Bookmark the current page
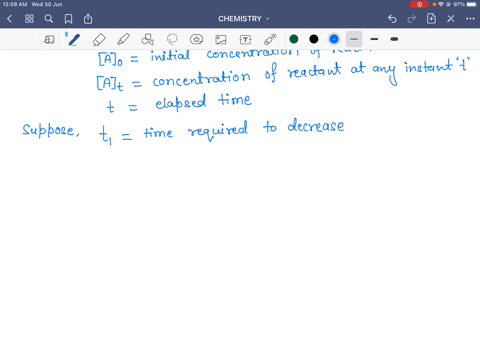Image resolution: width=480 pixels, height=360 pixels. [x=68, y=19]
